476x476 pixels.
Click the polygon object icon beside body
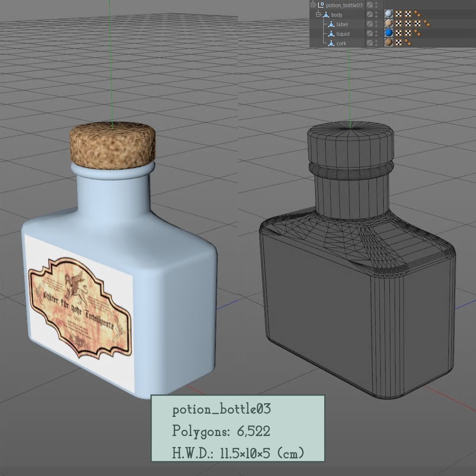pyautogui.click(x=326, y=15)
